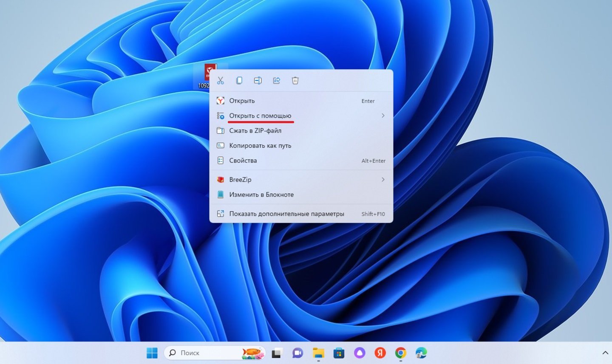The image size is (612, 364).
Task: Expand the 'Открыть с помощью' submenu arrow
Action: point(383,116)
